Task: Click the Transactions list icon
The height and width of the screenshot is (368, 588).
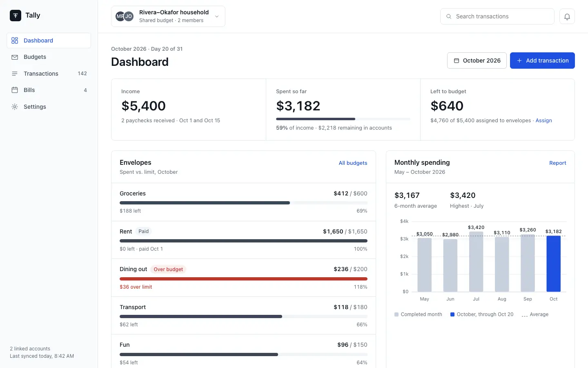Action: tap(15, 74)
